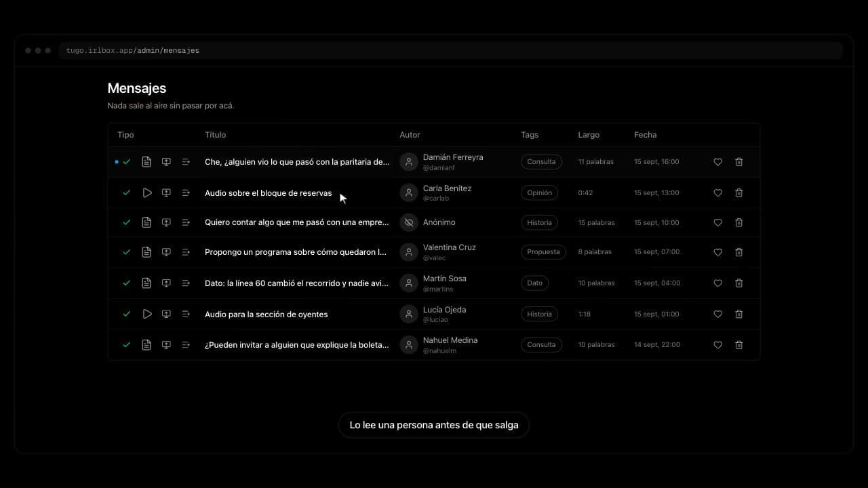Toggle the green check on Lucía Ojeda's row
The height and width of the screenshot is (488, 868).
coord(126,314)
